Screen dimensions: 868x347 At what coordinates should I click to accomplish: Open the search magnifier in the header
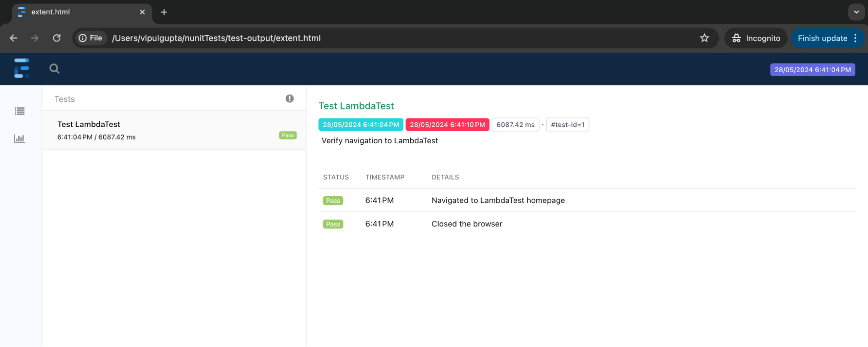(54, 69)
